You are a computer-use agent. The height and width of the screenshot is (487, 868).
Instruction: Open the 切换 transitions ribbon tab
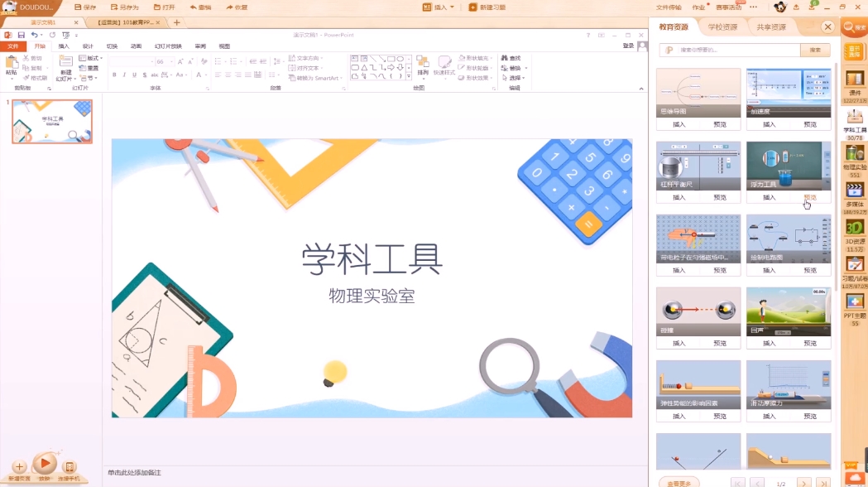[x=112, y=46]
